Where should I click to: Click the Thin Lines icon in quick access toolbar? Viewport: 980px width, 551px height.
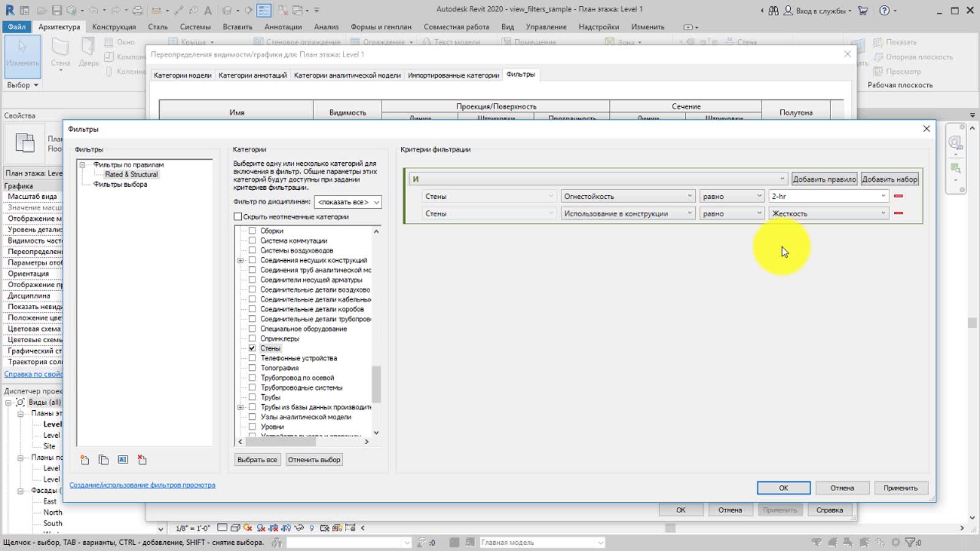pyautogui.click(x=264, y=10)
